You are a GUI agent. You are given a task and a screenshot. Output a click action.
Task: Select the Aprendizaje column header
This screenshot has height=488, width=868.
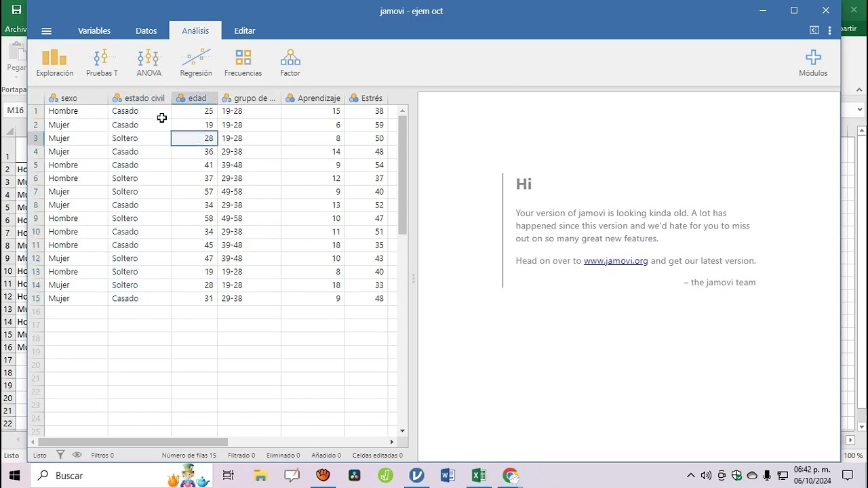point(313,98)
